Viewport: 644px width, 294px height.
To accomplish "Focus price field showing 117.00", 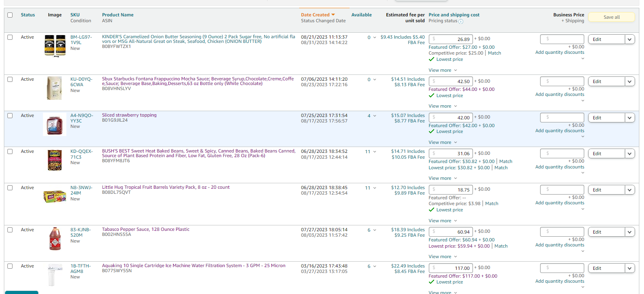I will pos(451,268).
